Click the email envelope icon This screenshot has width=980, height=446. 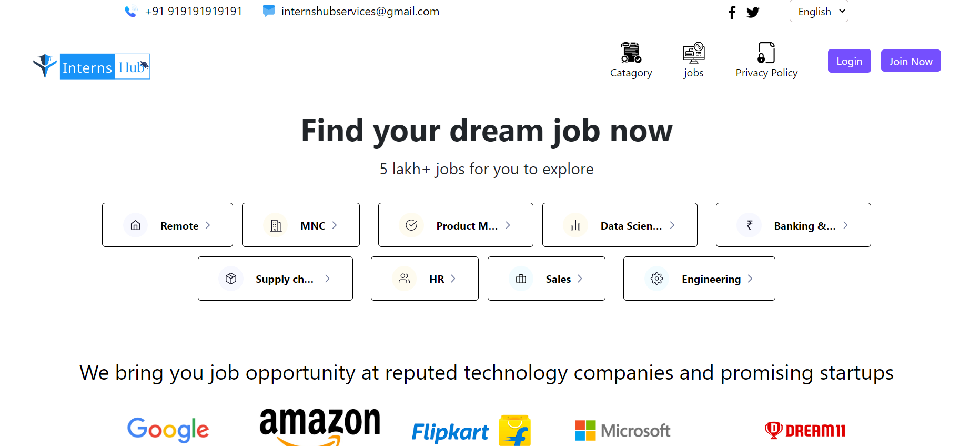point(269,11)
